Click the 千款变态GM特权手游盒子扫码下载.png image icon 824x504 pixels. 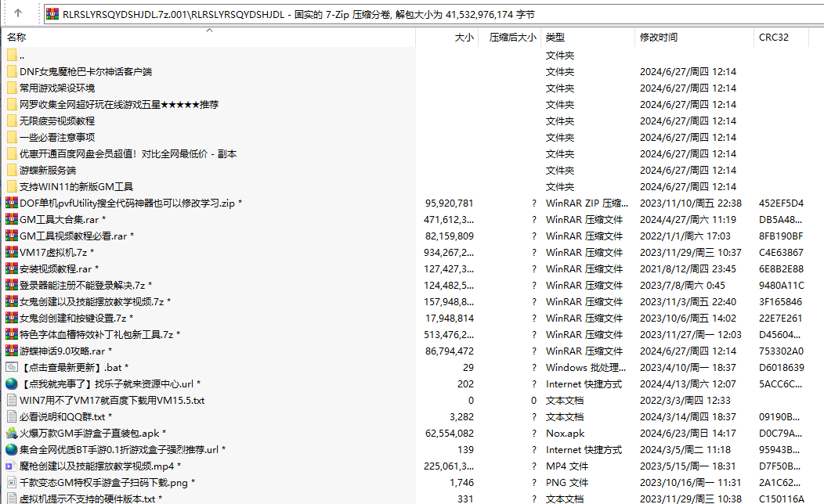click(x=11, y=482)
